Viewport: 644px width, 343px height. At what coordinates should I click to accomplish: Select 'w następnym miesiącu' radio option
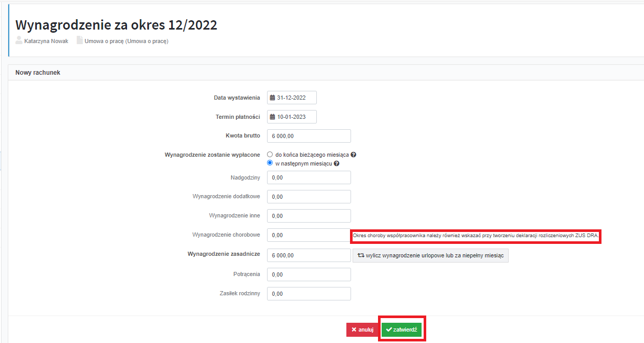tap(270, 163)
